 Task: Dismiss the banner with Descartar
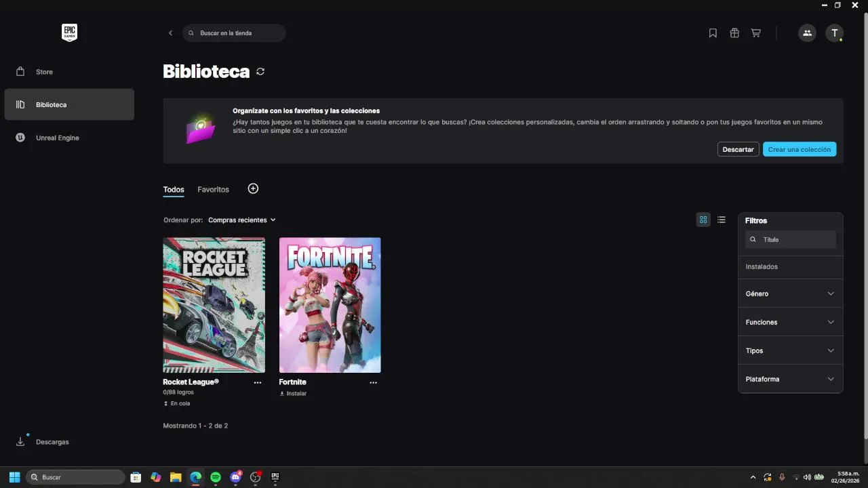738,149
